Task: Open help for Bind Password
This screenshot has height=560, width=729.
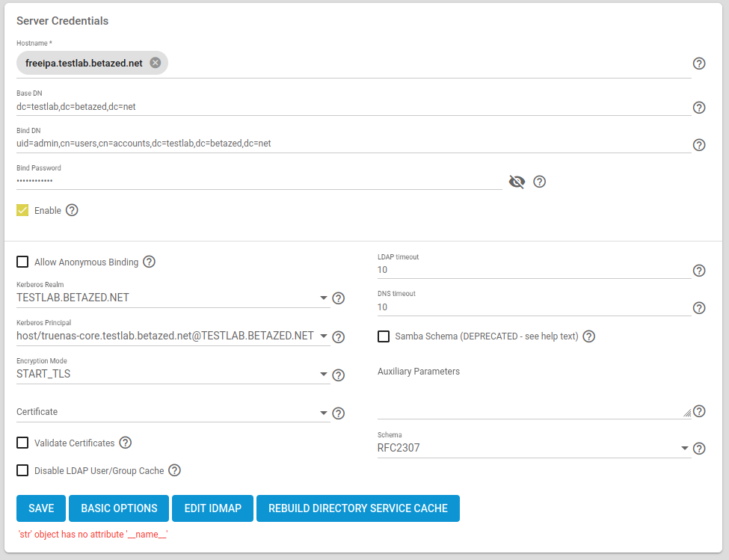Action: (x=539, y=182)
